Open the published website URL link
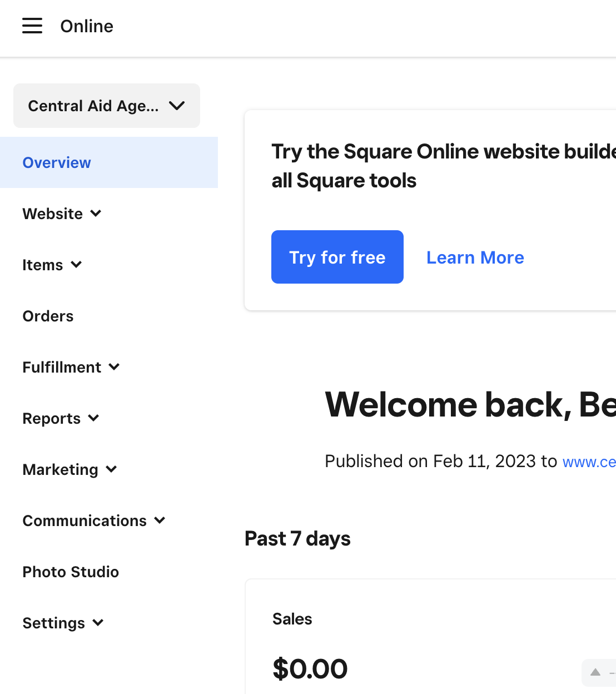The image size is (616, 694). pyautogui.click(x=589, y=462)
